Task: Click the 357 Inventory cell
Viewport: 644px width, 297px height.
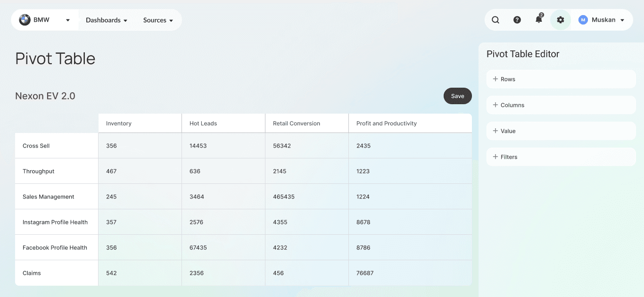Action: click(x=140, y=222)
